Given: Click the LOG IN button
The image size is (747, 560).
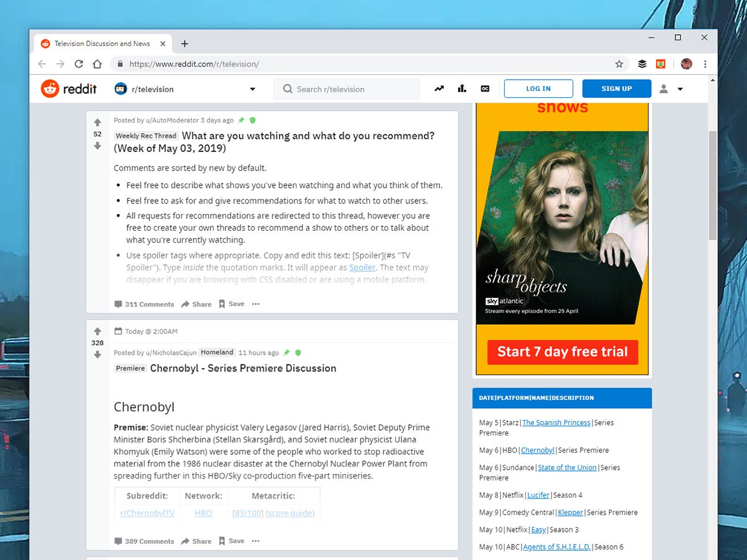Looking at the screenshot, I should click(x=538, y=89).
